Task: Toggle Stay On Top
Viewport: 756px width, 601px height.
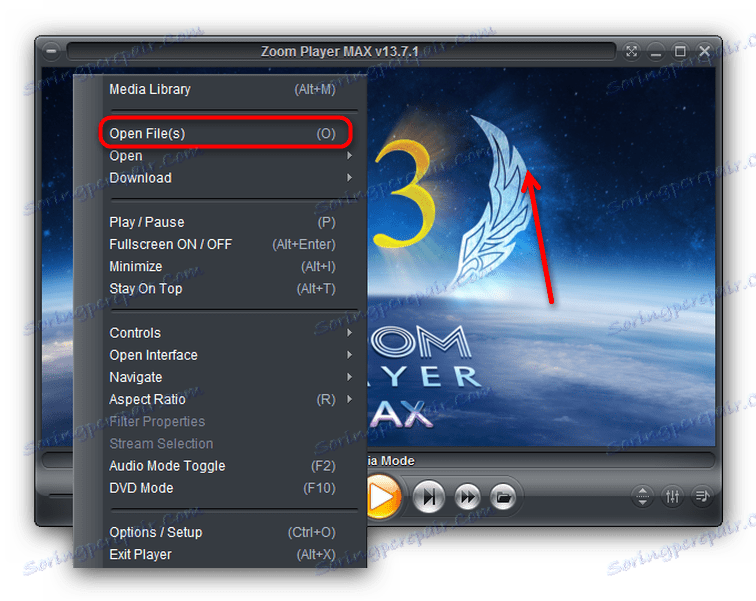Action: (222, 289)
